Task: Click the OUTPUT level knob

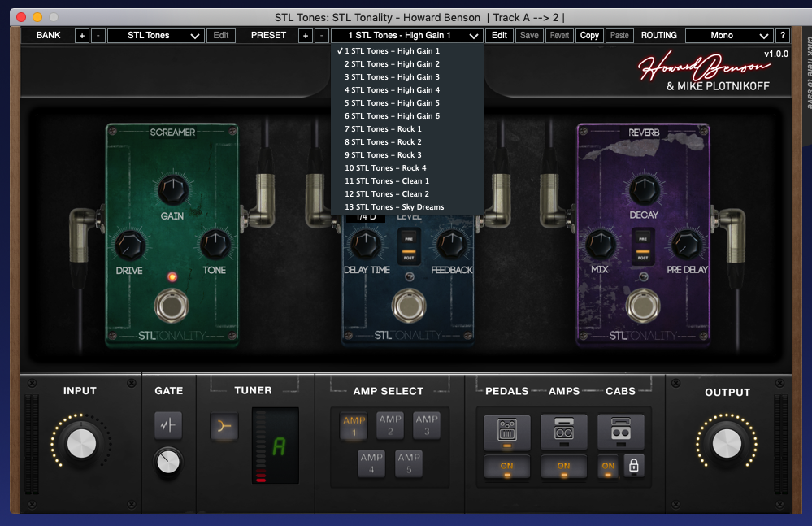Action: [x=727, y=444]
